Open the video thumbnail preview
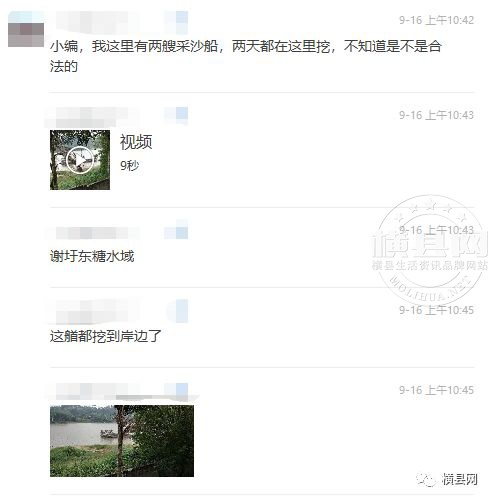 point(80,160)
